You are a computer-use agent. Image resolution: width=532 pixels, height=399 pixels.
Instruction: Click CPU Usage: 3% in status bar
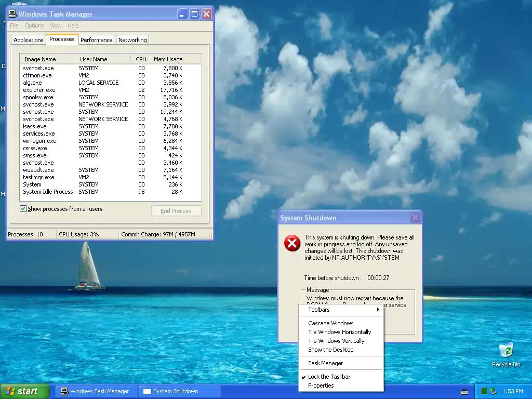click(x=79, y=234)
